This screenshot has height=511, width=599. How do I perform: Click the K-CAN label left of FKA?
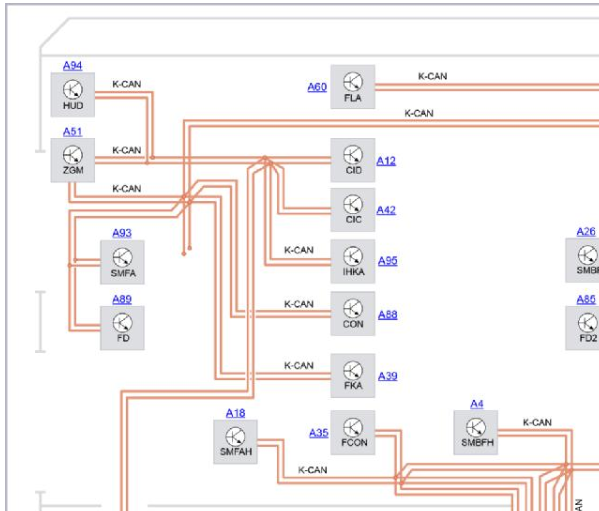(x=299, y=366)
